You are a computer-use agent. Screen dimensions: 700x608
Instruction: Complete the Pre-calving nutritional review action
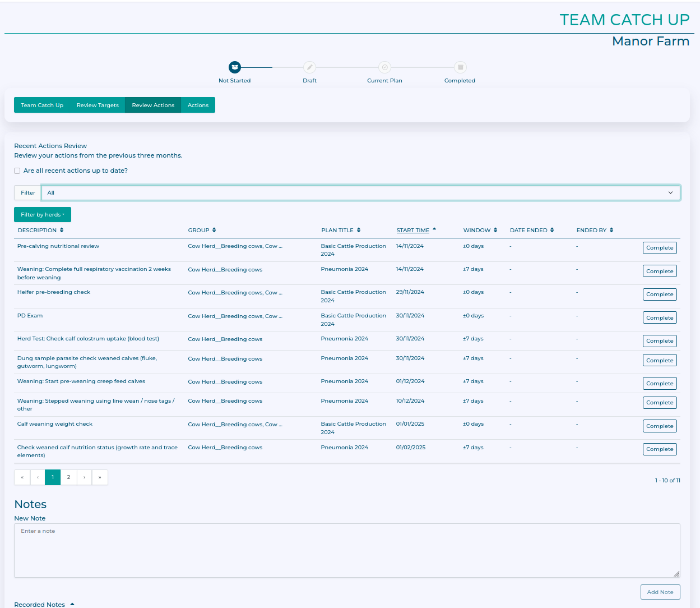click(659, 248)
